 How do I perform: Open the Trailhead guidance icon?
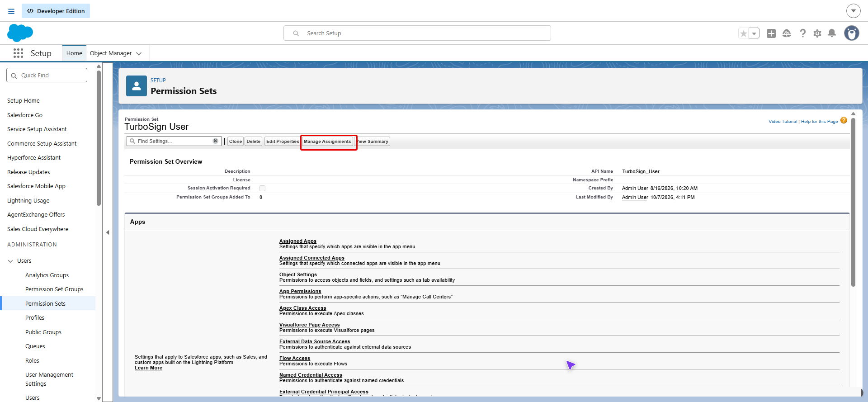pos(787,33)
